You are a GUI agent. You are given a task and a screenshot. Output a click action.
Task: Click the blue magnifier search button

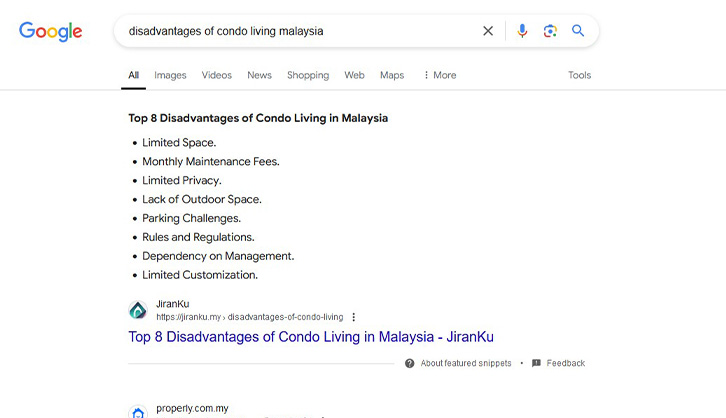[578, 31]
